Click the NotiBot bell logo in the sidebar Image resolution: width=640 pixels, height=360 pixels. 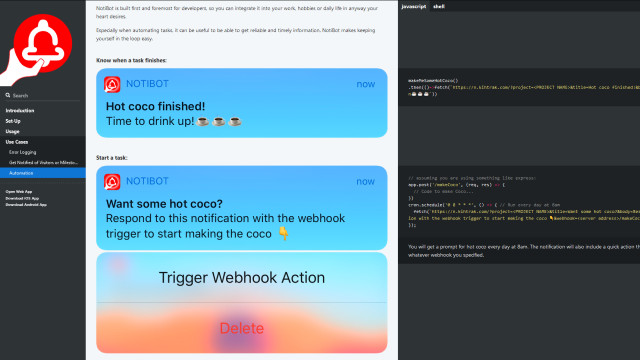tap(37, 49)
